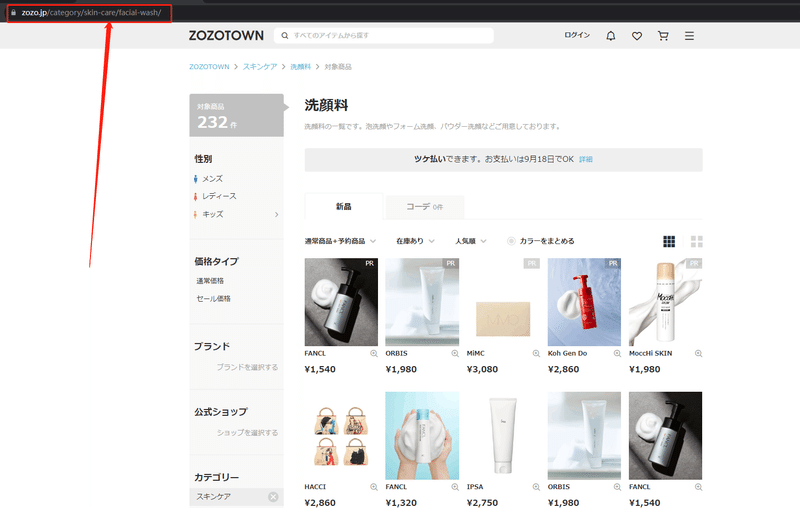Open the Koh Gen Do red bottle thumbnail
The image size is (800, 508).
pos(584,302)
